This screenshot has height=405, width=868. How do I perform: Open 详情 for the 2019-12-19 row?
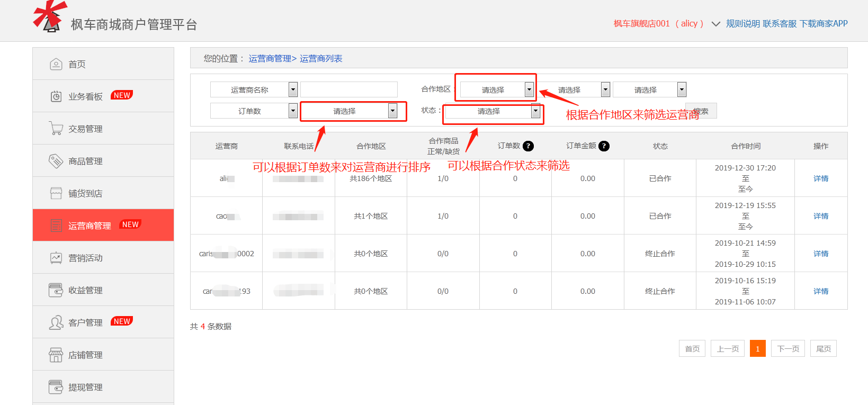click(821, 216)
